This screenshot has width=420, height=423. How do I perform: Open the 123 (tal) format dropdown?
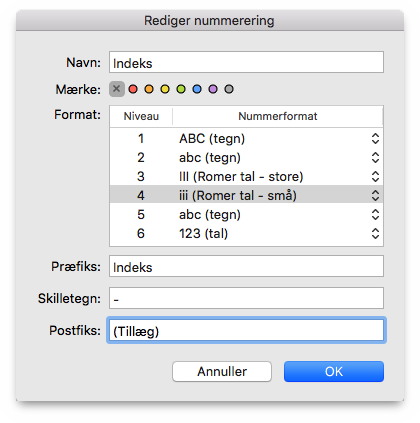375,233
